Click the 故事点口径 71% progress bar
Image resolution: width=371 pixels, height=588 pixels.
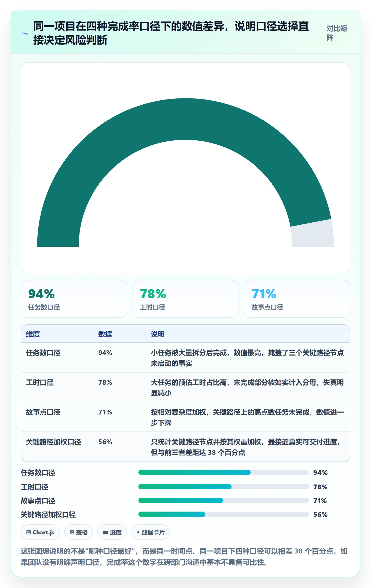pos(223,500)
